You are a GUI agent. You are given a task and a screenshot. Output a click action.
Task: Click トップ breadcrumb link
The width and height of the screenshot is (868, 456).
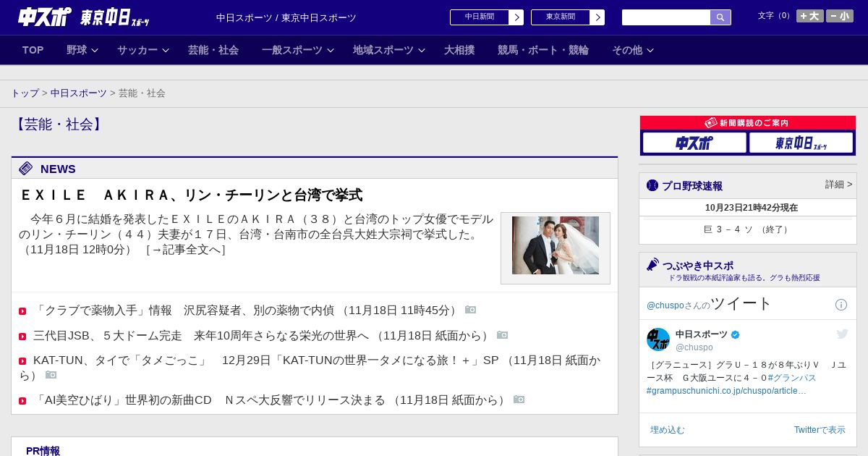[25, 93]
